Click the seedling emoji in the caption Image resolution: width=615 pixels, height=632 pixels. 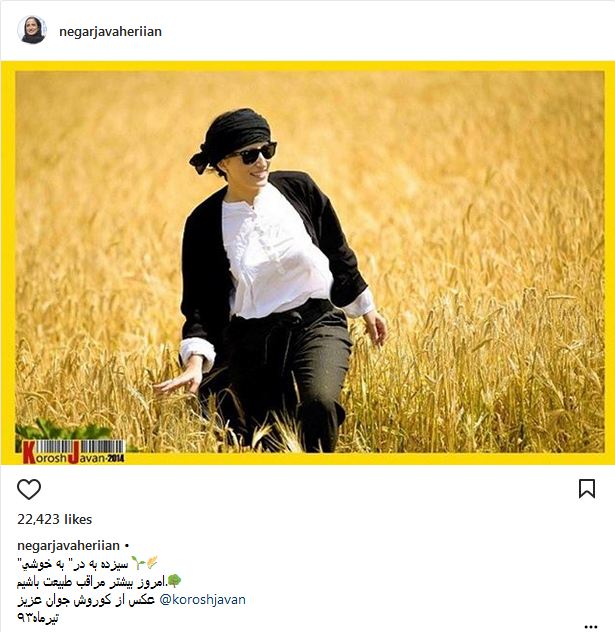tap(139, 563)
